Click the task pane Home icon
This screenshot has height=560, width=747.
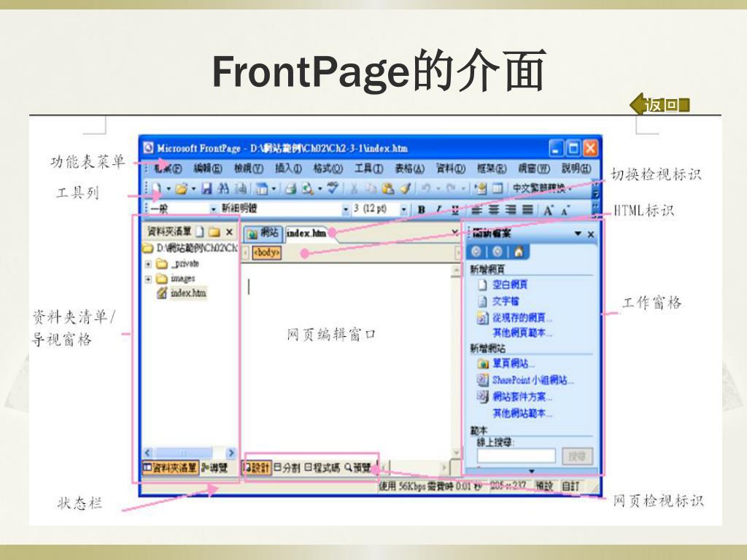pyautogui.click(x=519, y=252)
